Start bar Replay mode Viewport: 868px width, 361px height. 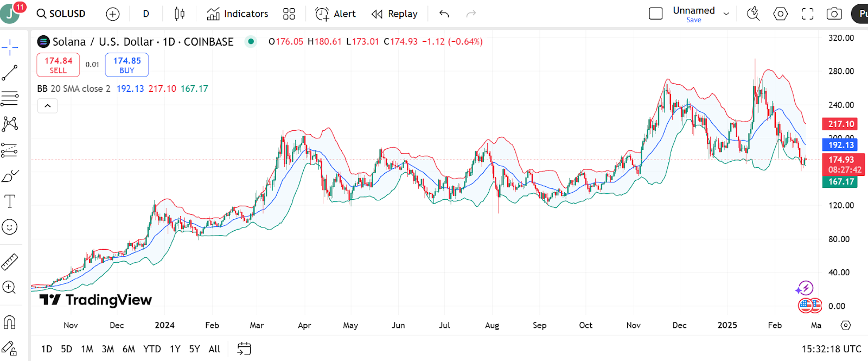point(394,14)
